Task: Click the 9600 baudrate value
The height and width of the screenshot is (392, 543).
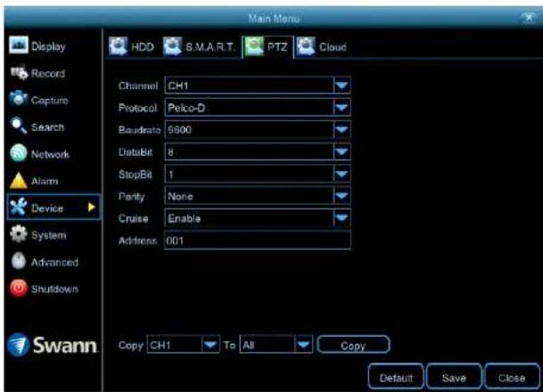Action: 179,130
